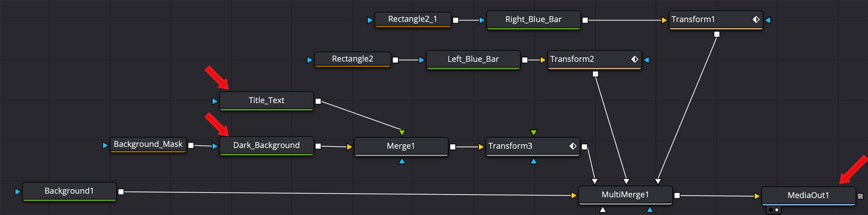This screenshot has width=868, height=215.
Task: Select the MediaOut1 node
Action: tap(808, 195)
